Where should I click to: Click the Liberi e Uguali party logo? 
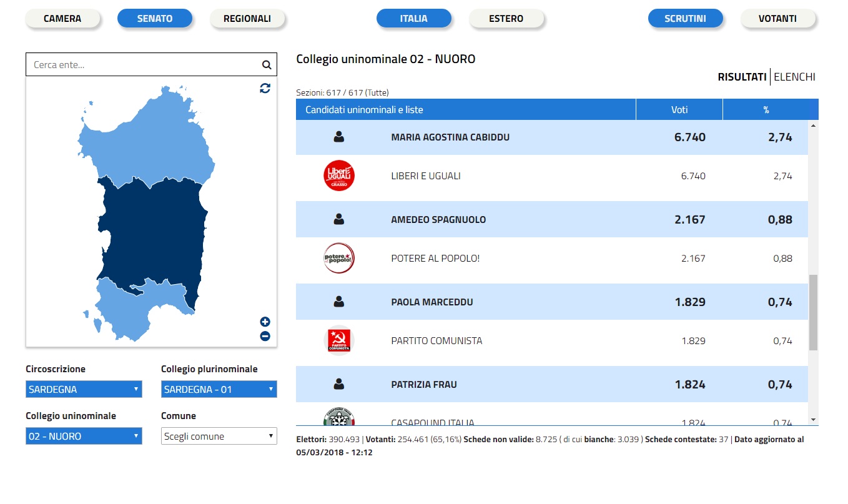[339, 176]
